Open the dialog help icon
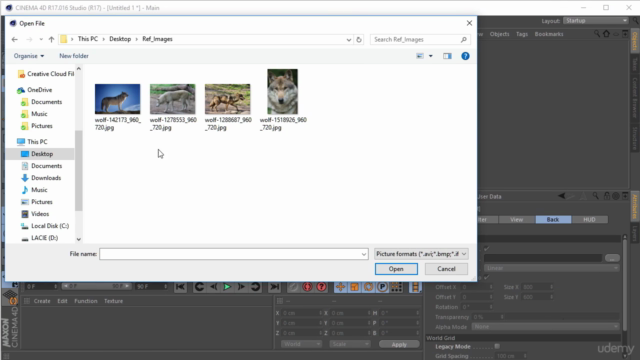640x360 pixels. click(465, 56)
